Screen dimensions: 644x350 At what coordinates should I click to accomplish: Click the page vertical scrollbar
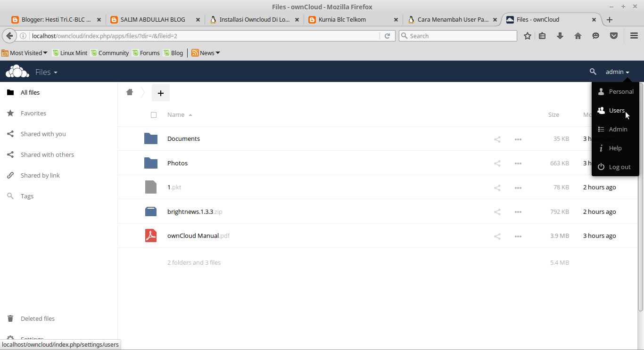coord(641,197)
